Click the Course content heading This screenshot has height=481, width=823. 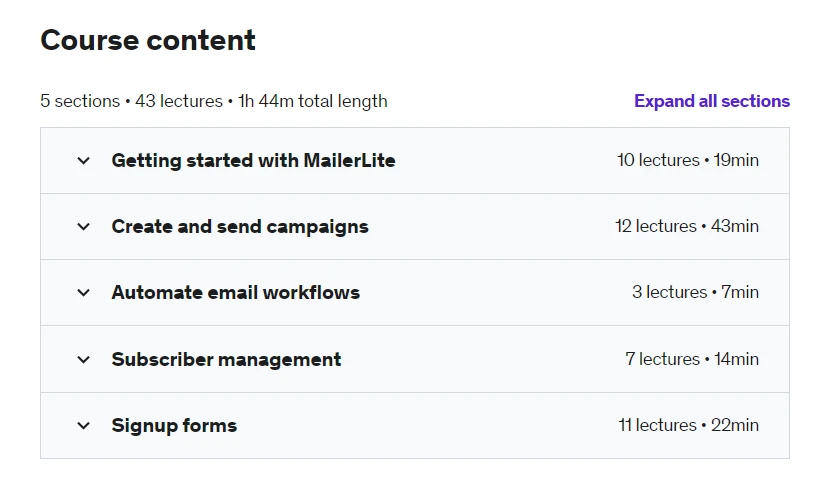(x=148, y=41)
